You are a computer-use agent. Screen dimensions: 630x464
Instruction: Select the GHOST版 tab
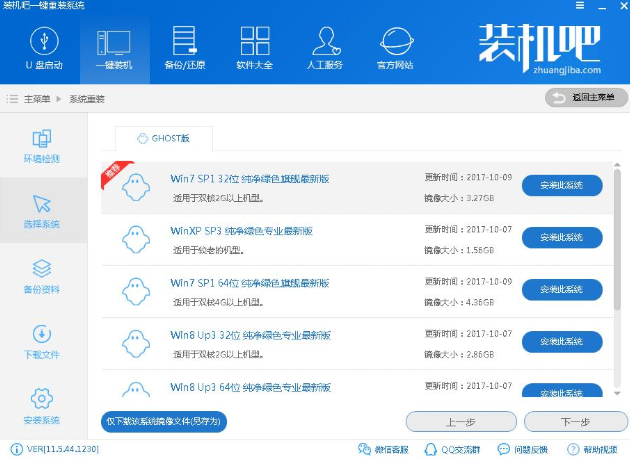164,139
